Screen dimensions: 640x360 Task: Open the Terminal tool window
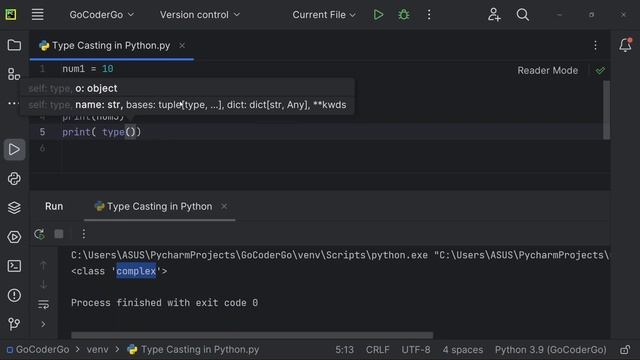click(x=14, y=266)
